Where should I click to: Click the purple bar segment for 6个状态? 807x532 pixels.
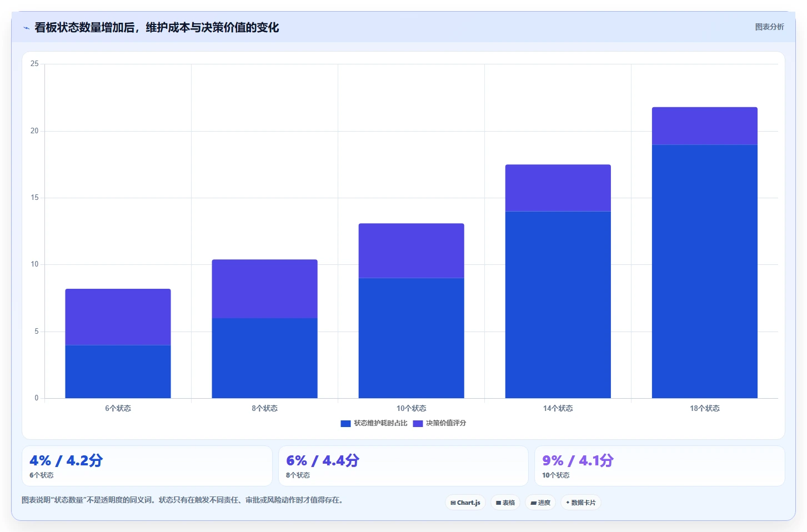pos(118,317)
